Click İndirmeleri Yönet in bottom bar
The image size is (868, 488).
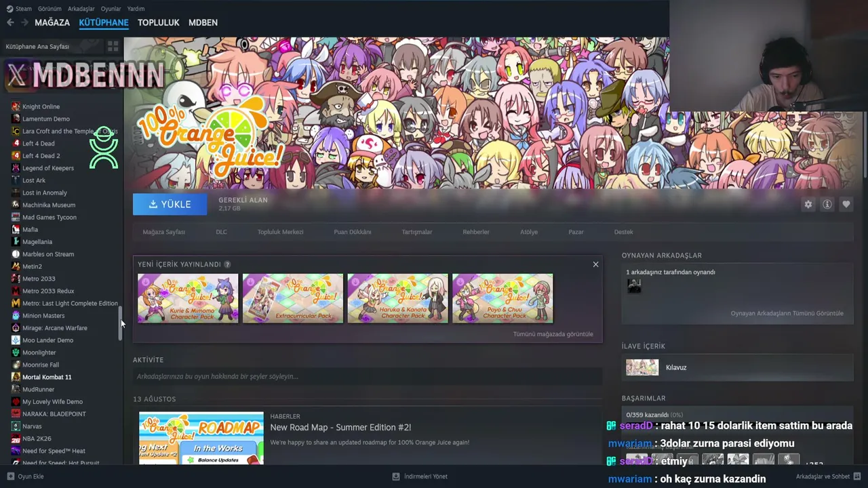(x=420, y=476)
